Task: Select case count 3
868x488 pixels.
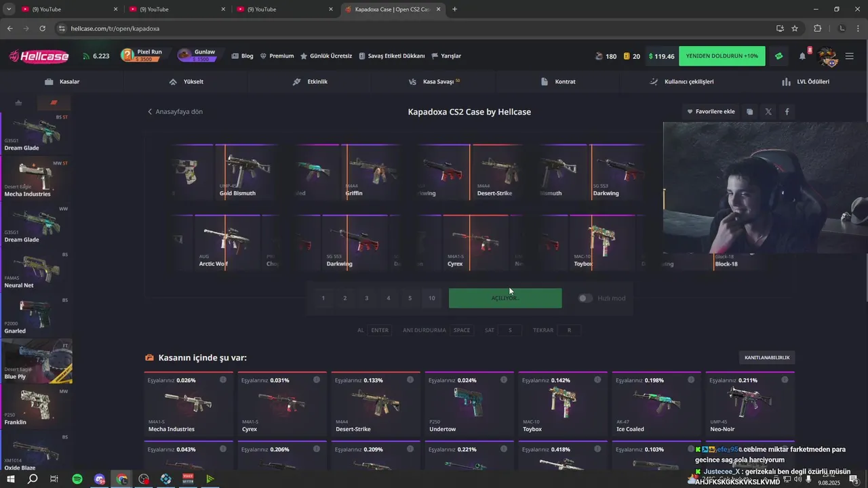Action: (366, 298)
